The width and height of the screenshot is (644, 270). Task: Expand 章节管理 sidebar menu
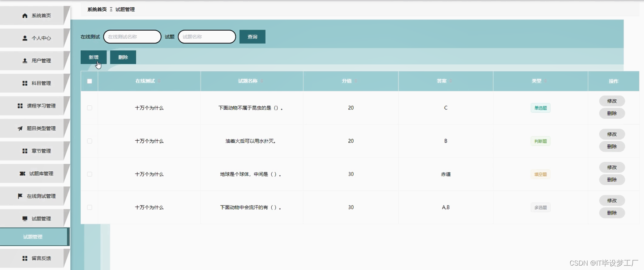pyautogui.click(x=34, y=151)
